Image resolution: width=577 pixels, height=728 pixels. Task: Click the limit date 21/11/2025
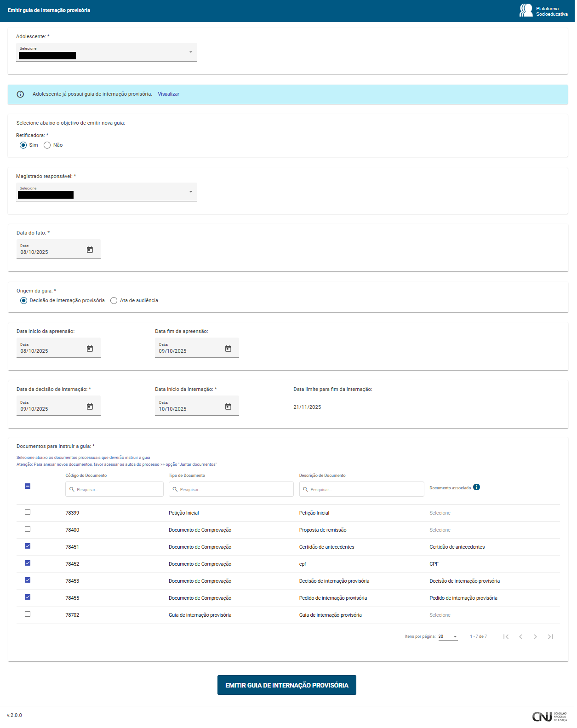(308, 407)
